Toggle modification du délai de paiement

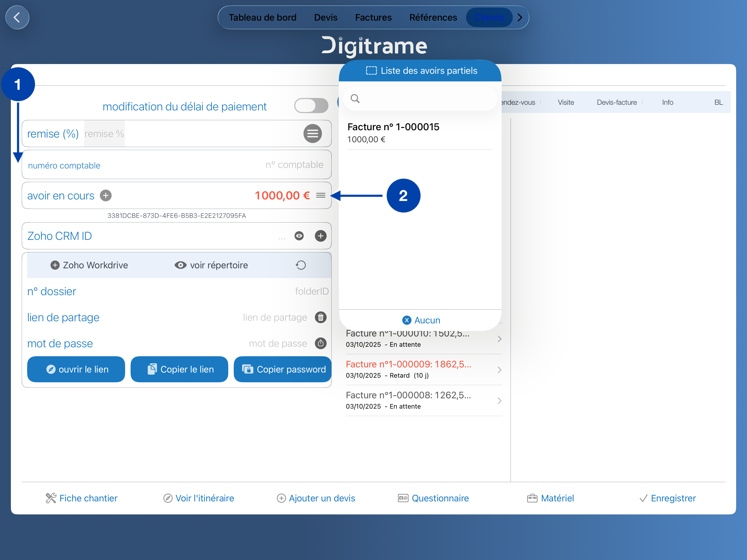coord(311,106)
